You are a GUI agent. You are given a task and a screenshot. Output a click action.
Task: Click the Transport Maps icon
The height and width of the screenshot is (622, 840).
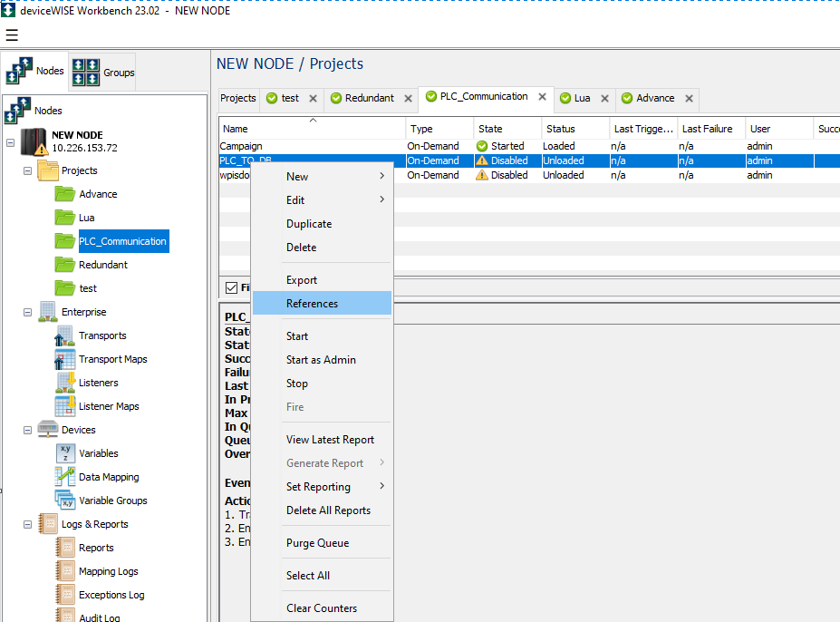pyautogui.click(x=64, y=360)
